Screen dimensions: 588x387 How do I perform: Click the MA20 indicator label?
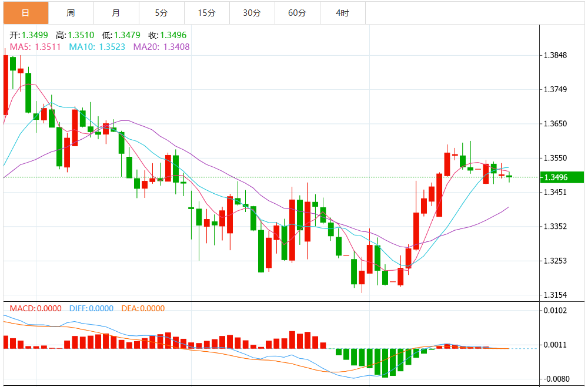coord(162,47)
